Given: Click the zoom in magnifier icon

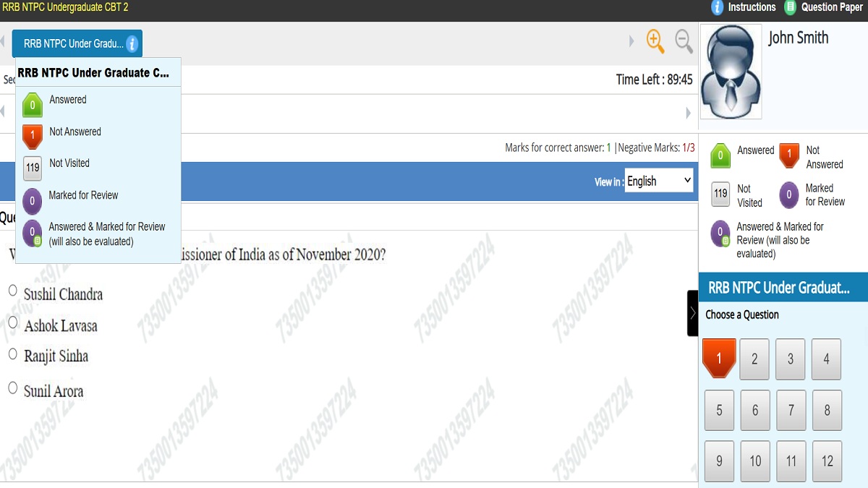Looking at the screenshot, I should (655, 41).
